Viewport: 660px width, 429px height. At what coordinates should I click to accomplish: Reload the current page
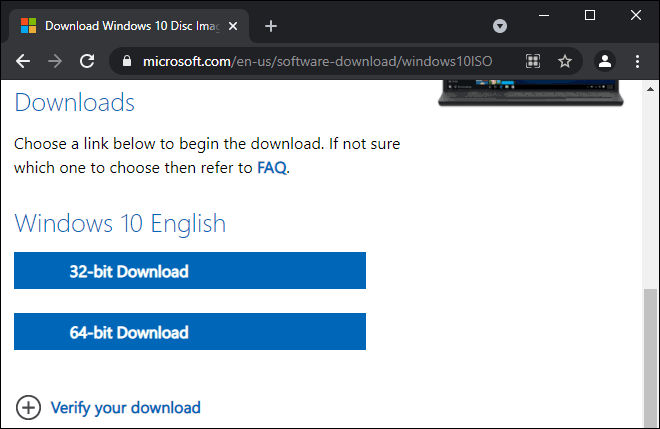coord(87,61)
